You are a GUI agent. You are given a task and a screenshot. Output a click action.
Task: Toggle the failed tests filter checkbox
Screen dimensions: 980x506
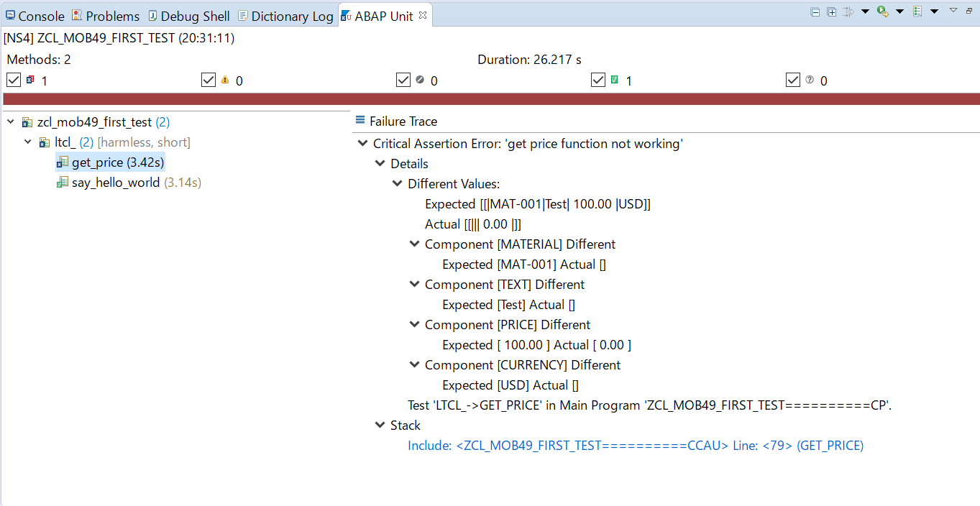(x=14, y=80)
